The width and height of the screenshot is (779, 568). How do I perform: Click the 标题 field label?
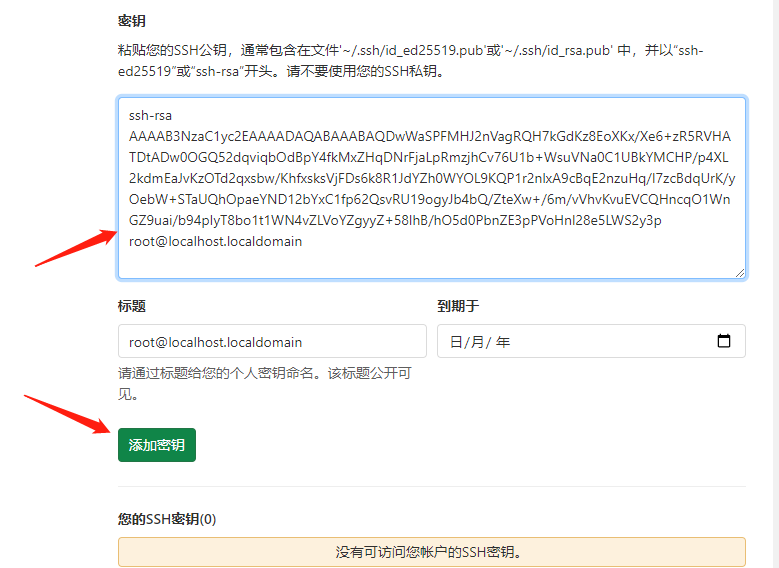[x=132, y=306]
